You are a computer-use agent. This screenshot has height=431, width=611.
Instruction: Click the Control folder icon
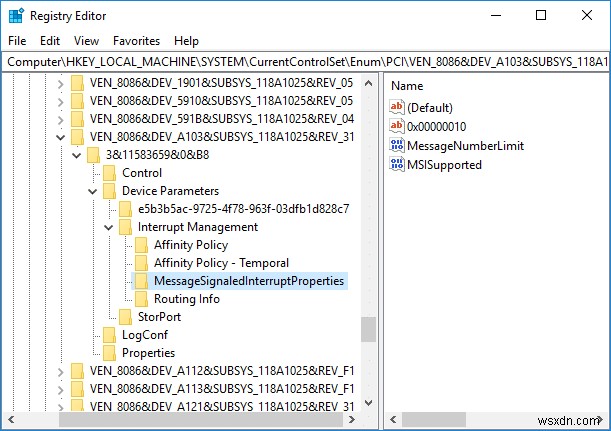[x=109, y=173]
